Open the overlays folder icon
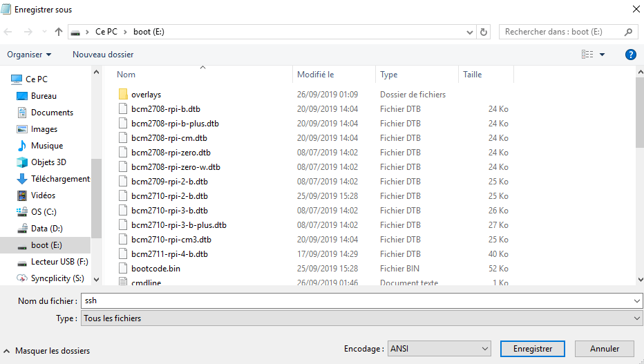The width and height of the screenshot is (644, 364). [123, 95]
